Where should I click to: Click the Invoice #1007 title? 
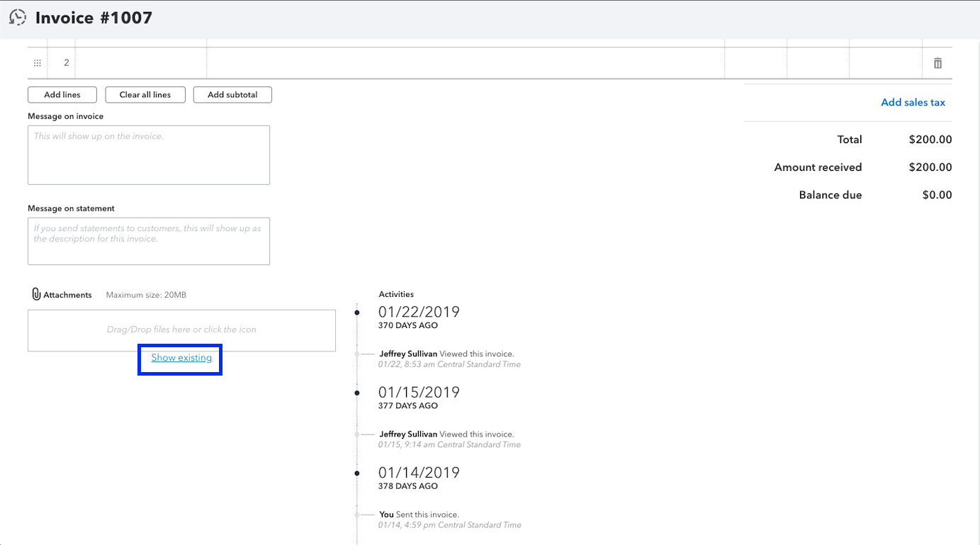(94, 18)
